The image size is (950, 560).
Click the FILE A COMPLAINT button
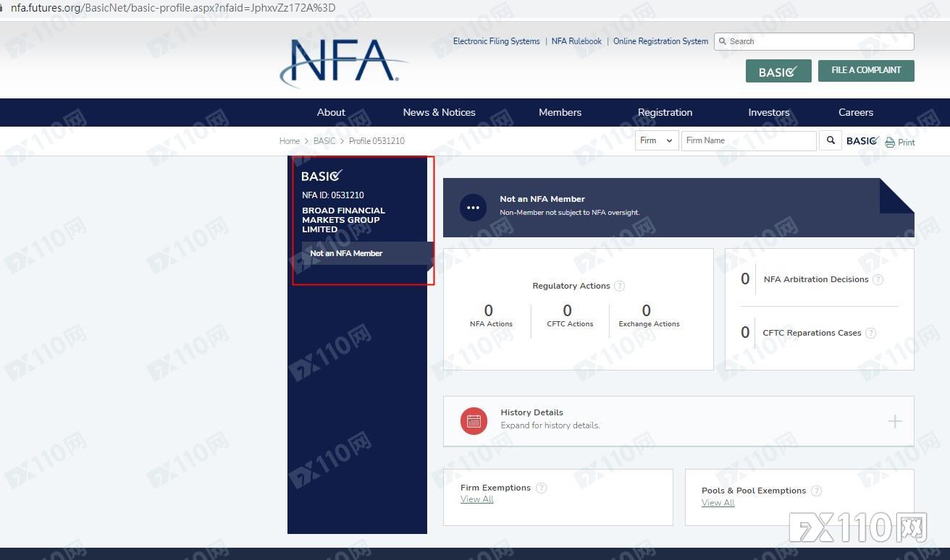(x=866, y=70)
